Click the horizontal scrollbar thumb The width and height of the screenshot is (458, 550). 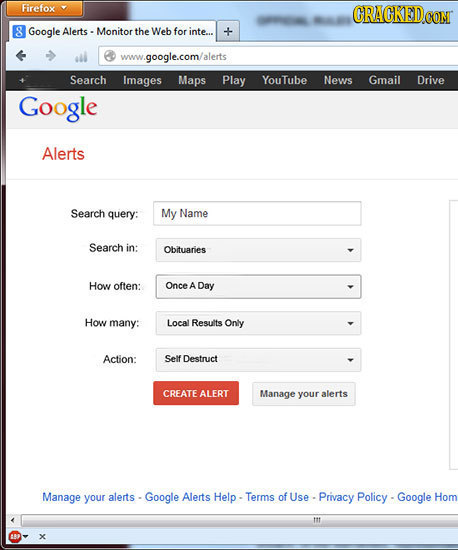(240, 520)
